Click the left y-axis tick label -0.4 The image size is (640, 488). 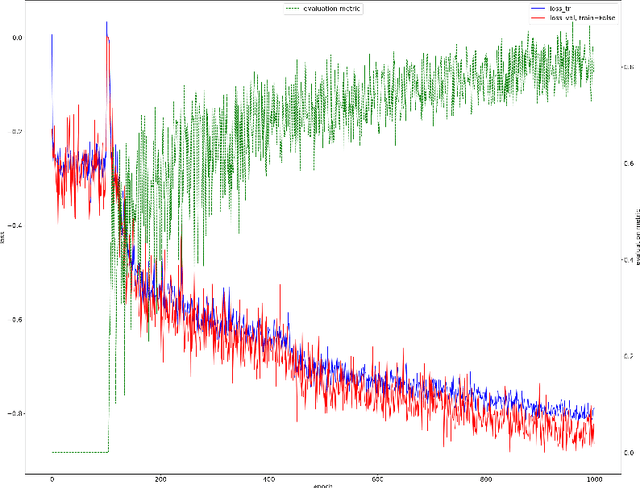coord(15,226)
